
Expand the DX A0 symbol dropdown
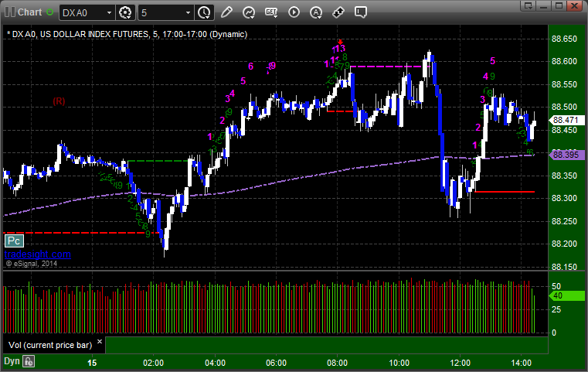pos(109,13)
